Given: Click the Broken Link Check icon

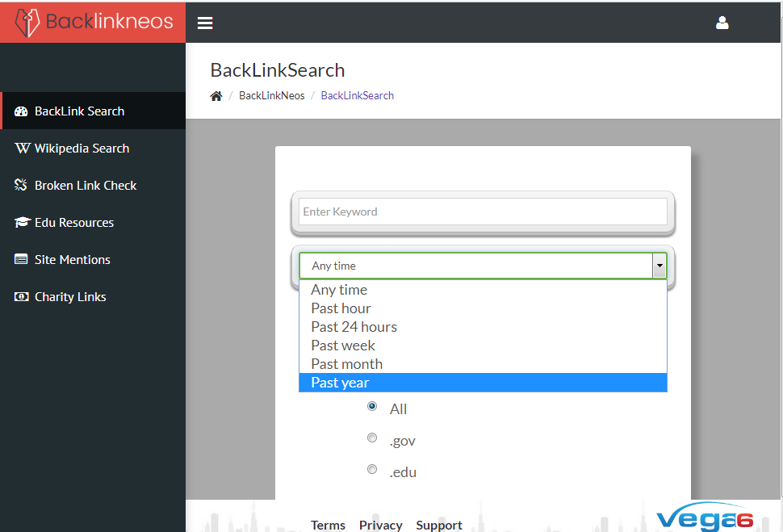Looking at the screenshot, I should (x=22, y=186).
